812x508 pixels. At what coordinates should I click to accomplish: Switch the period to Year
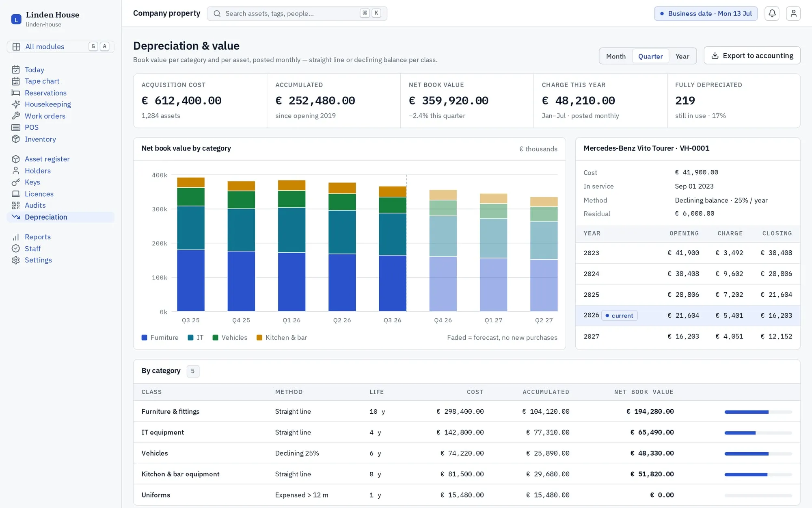tap(682, 56)
